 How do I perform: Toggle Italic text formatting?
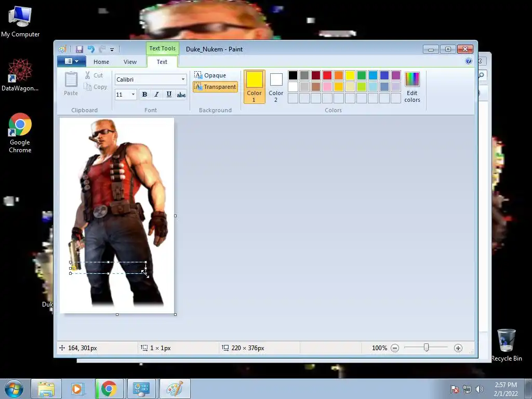point(156,95)
